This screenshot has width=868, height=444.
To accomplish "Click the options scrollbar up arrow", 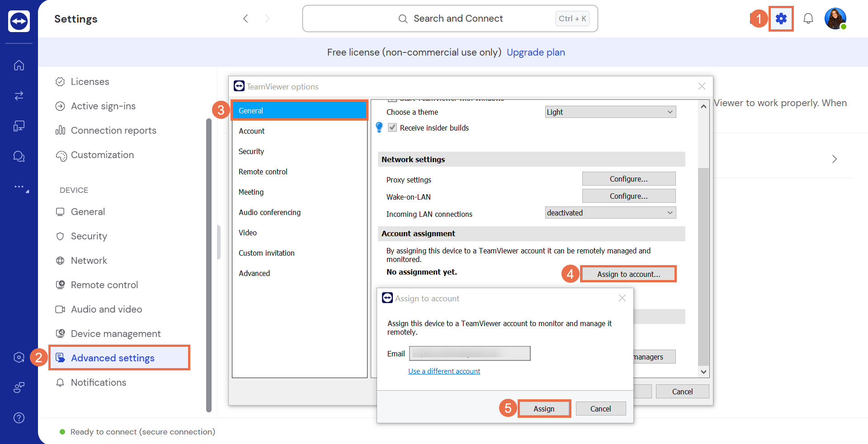I will tap(703, 107).
